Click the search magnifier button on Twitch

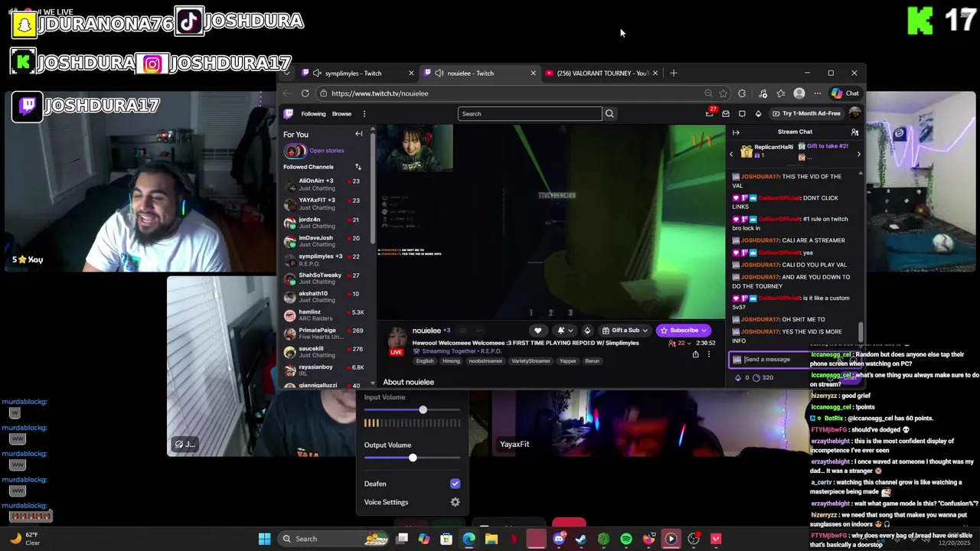(609, 114)
